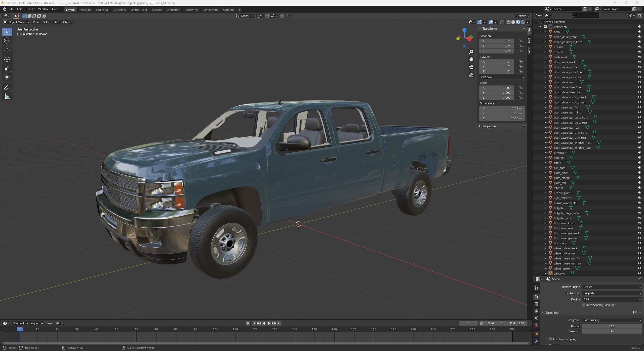Viewport: 644px width, 351px height.
Task: Click the Select Box tool icon
Action: pyautogui.click(x=7, y=32)
